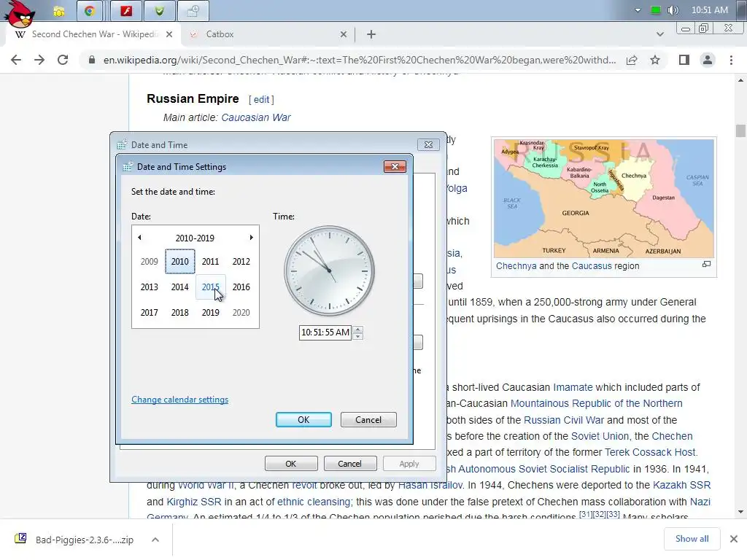The width and height of the screenshot is (747, 560).
Task: Show all downloads
Action: (x=692, y=539)
